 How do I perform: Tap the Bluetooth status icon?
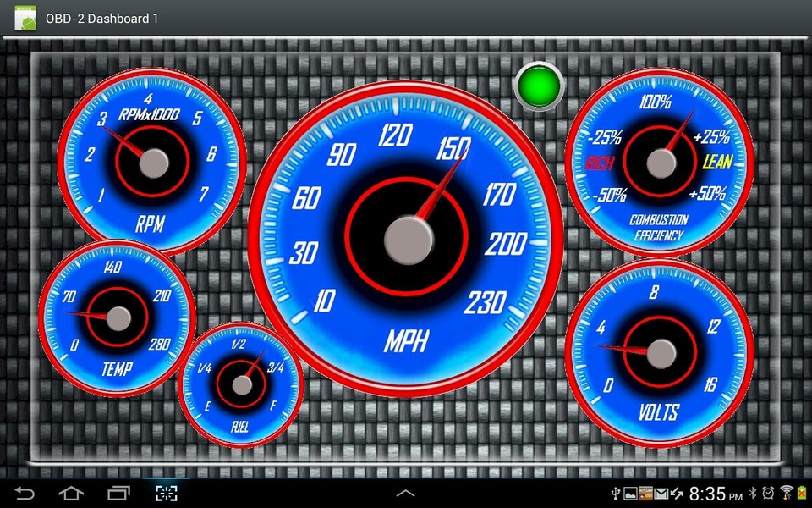(753, 493)
